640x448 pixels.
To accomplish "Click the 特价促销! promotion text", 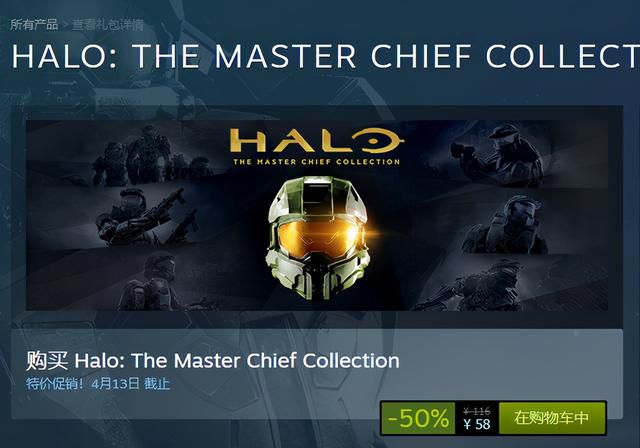I will point(55,384).
